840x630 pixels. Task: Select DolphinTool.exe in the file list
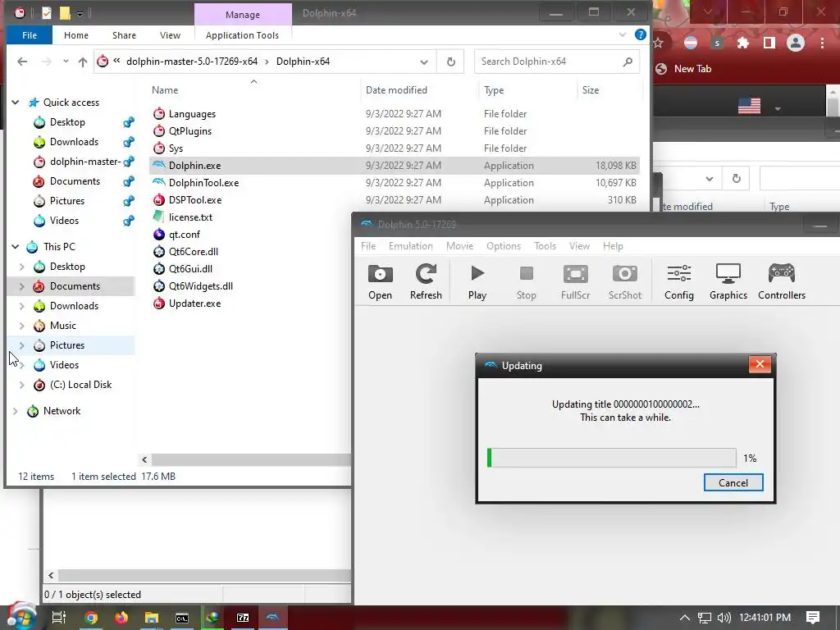point(203,183)
